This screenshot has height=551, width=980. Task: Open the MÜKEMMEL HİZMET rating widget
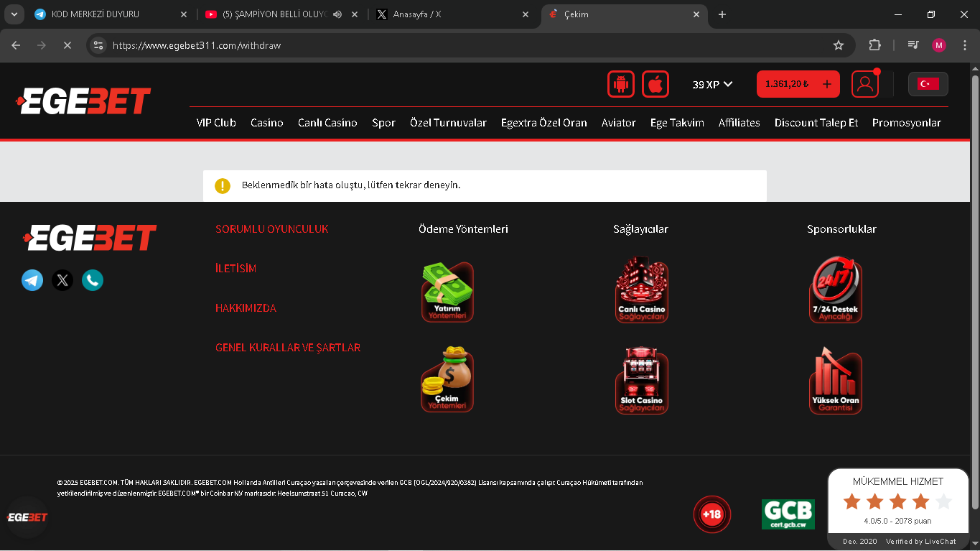pyautogui.click(x=898, y=509)
